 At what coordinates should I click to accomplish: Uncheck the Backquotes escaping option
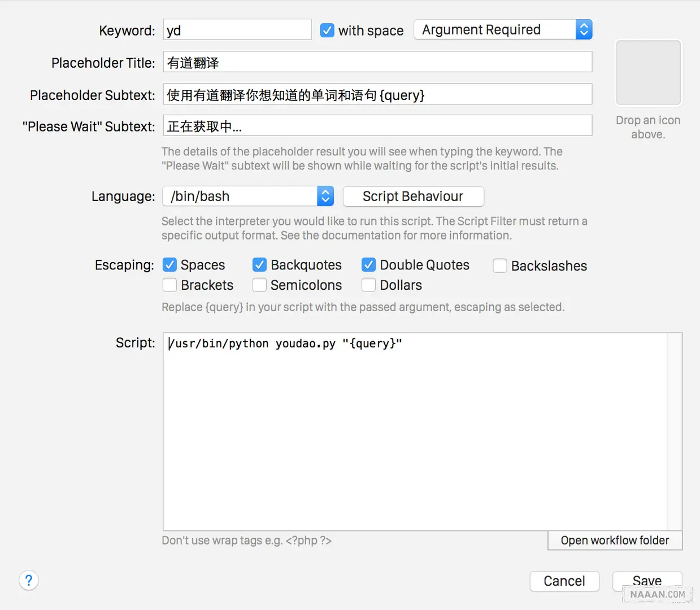tap(259, 264)
